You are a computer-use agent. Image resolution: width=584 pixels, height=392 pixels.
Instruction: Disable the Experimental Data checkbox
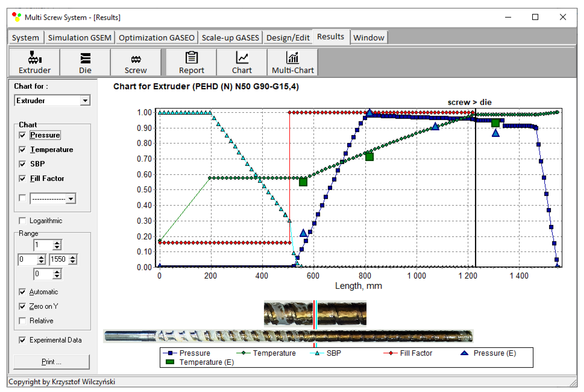coord(22,340)
